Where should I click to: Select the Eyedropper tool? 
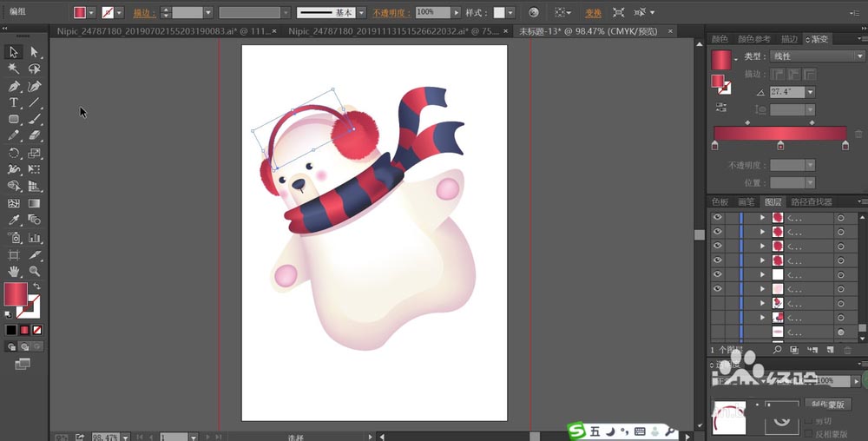14,220
